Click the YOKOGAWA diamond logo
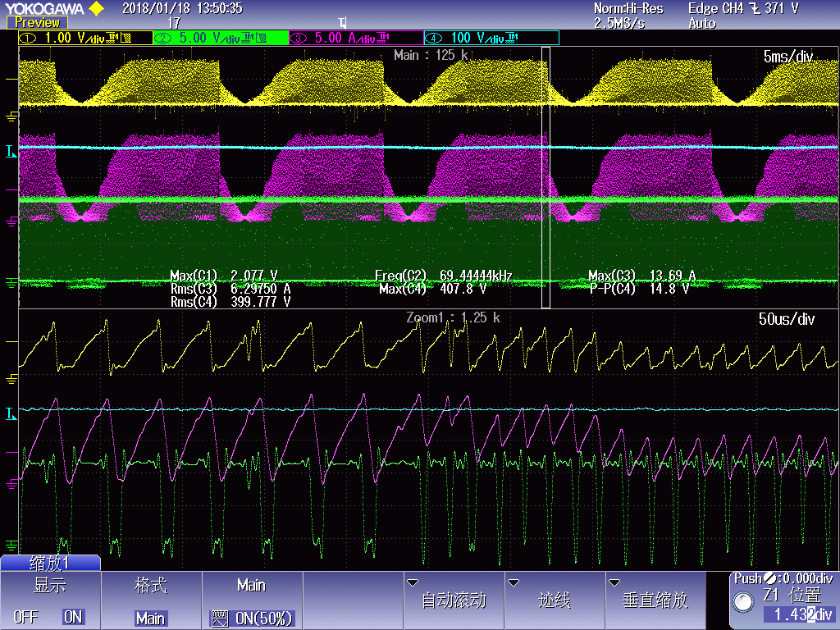840x630 pixels. [x=96, y=9]
